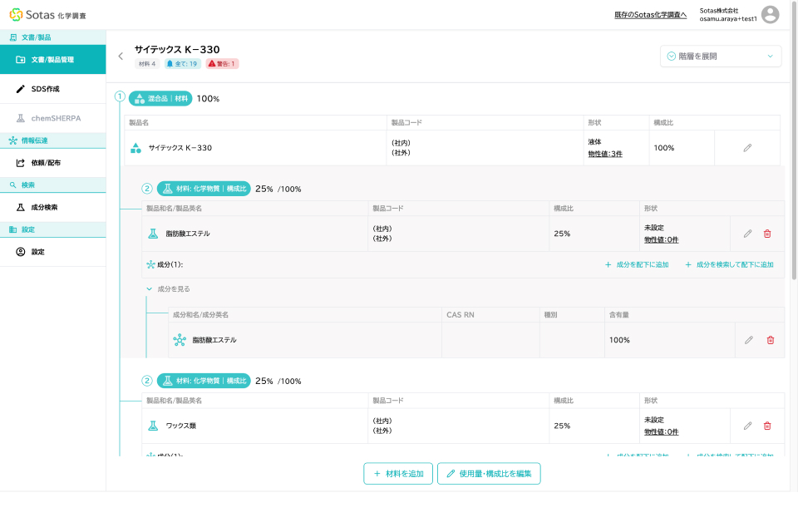The height and width of the screenshot is (532, 798).
Task: Edit the ワックス類 material row pencil
Action: [747, 426]
